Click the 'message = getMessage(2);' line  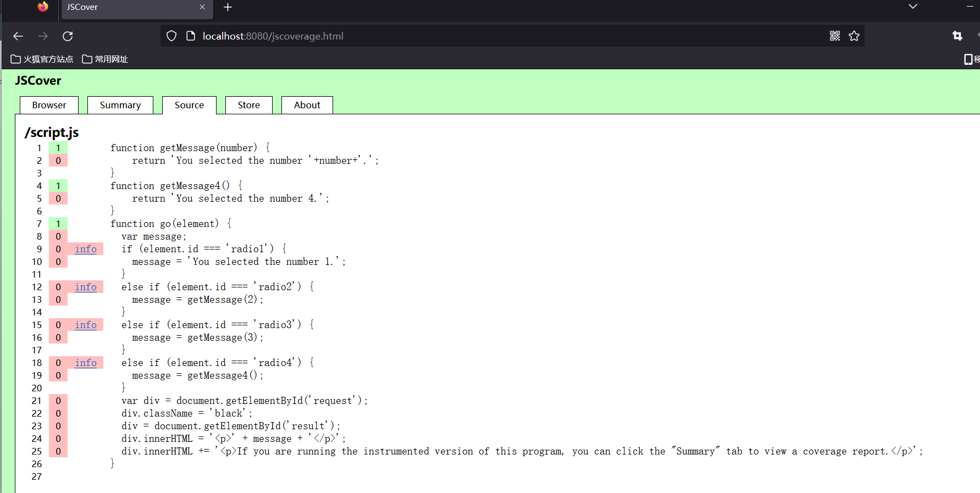click(198, 300)
